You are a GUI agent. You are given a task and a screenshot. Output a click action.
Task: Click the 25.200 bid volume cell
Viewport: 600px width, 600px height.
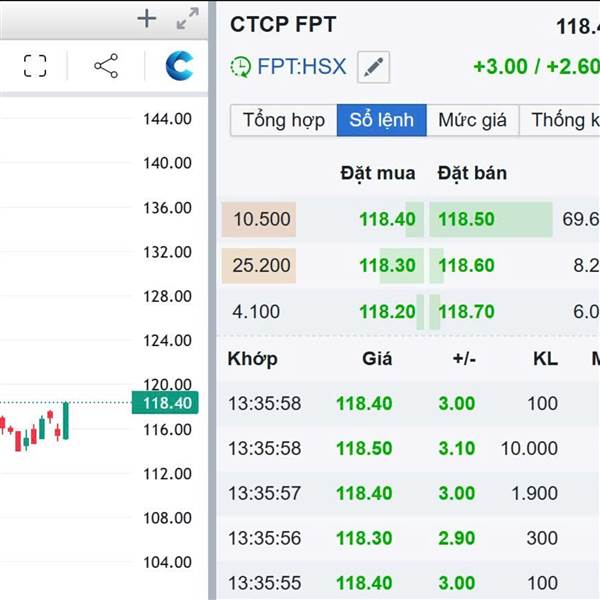(x=259, y=266)
